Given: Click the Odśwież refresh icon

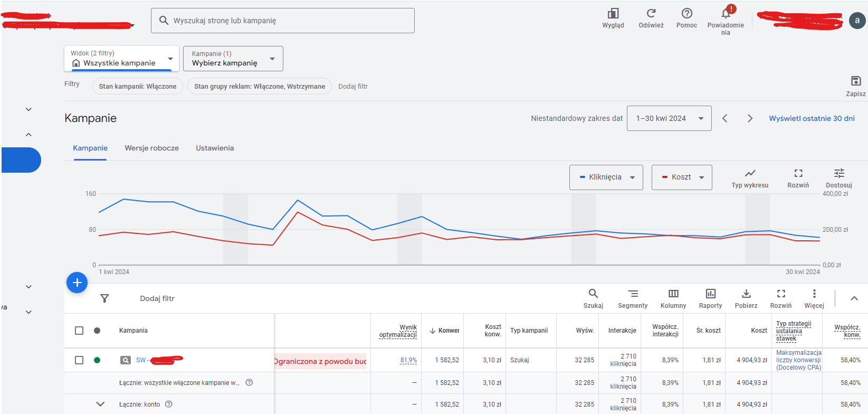Looking at the screenshot, I should (x=651, y=14).
